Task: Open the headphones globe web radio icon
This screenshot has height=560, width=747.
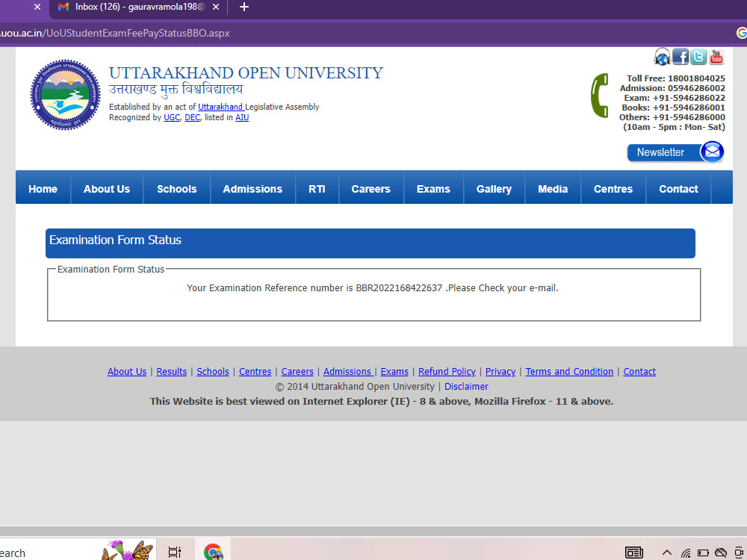Action: [x=662, y=57]
